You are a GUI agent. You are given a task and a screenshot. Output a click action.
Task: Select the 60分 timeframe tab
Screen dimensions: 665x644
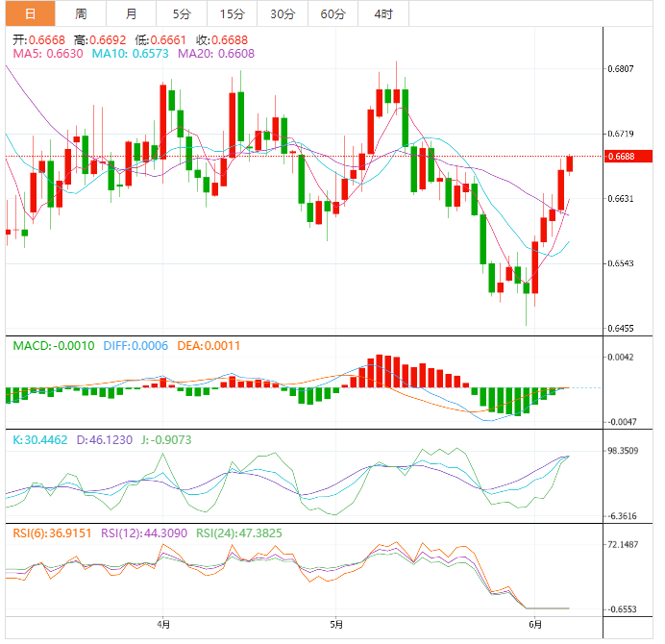click(x=332, y=13)
